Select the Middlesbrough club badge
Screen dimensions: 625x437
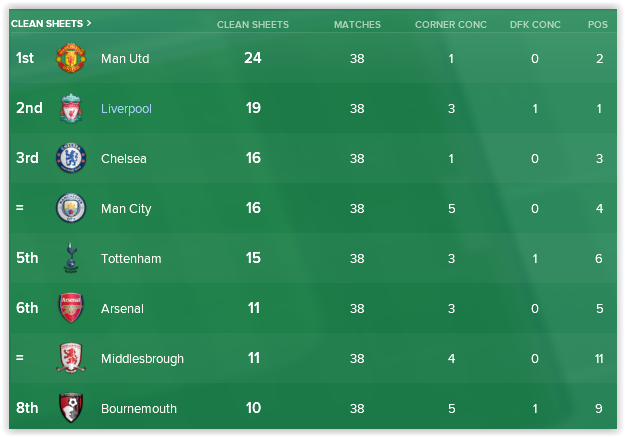tap(71, 358)
